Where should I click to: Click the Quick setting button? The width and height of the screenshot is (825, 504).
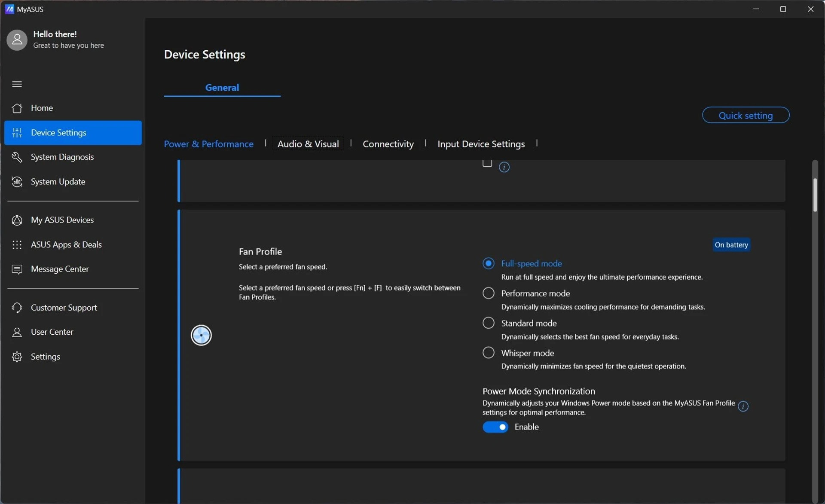[746, 115]
